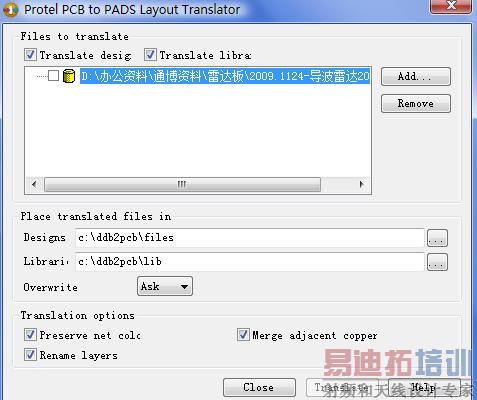Close the translator window with X
Image resolution: width=477 pixels, height=400 pixels.
pos(451,6)
